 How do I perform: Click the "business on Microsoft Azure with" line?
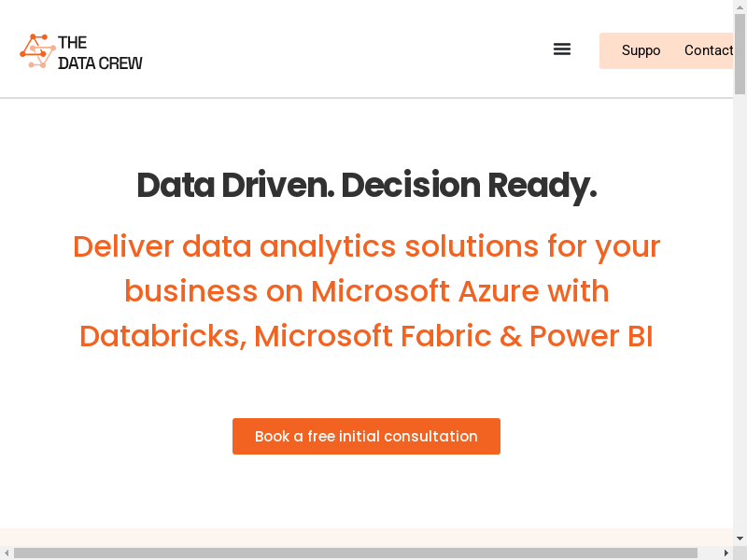[366, 291]
